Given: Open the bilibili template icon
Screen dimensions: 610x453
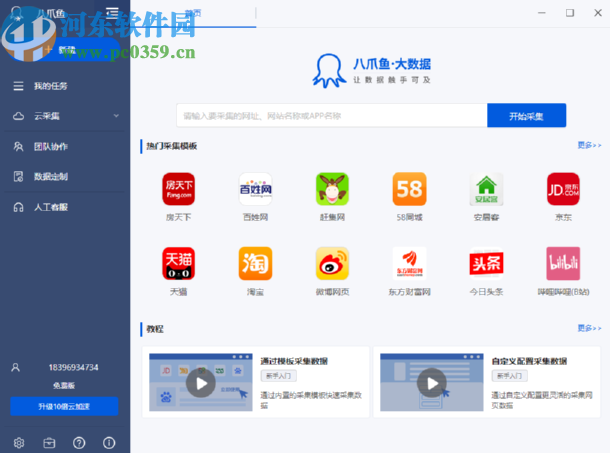Looking at the screenshot, I should [x=563, y=263].
